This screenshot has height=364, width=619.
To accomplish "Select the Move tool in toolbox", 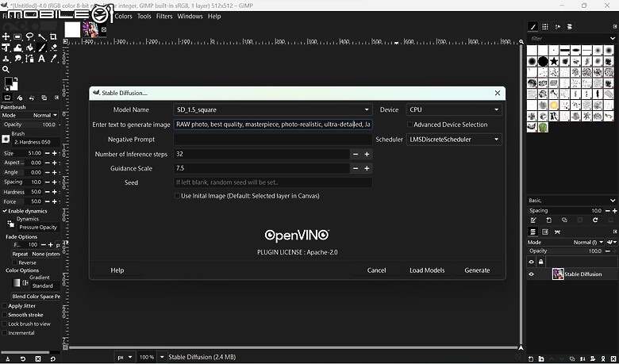I will pos(6,36).
